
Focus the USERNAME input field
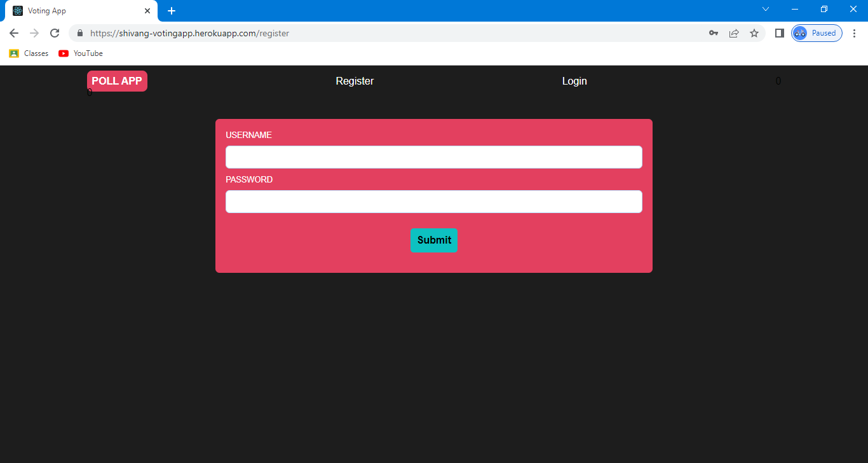tap(433, 157)
